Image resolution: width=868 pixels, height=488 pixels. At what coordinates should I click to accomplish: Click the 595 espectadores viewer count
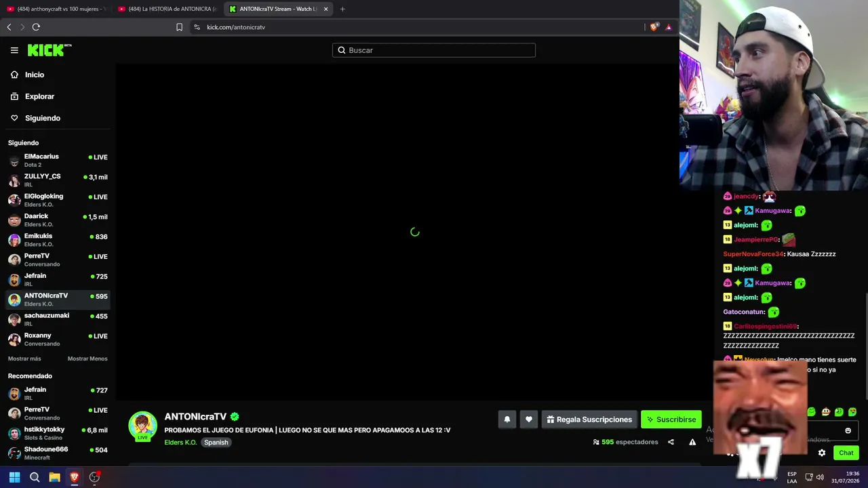coord(625,442)
